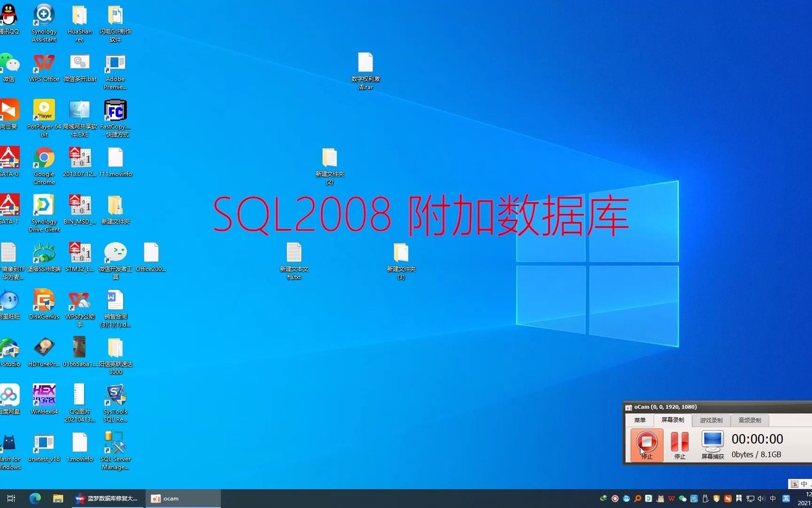
Task: Launch WPS Office from the desktop
Action: pos(44,67)
